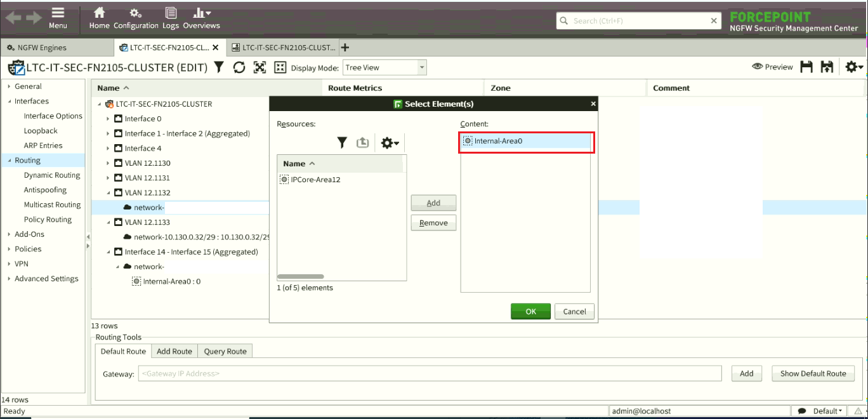
Task: Click the filter icon in Resources panel
Action: (342, 143)
